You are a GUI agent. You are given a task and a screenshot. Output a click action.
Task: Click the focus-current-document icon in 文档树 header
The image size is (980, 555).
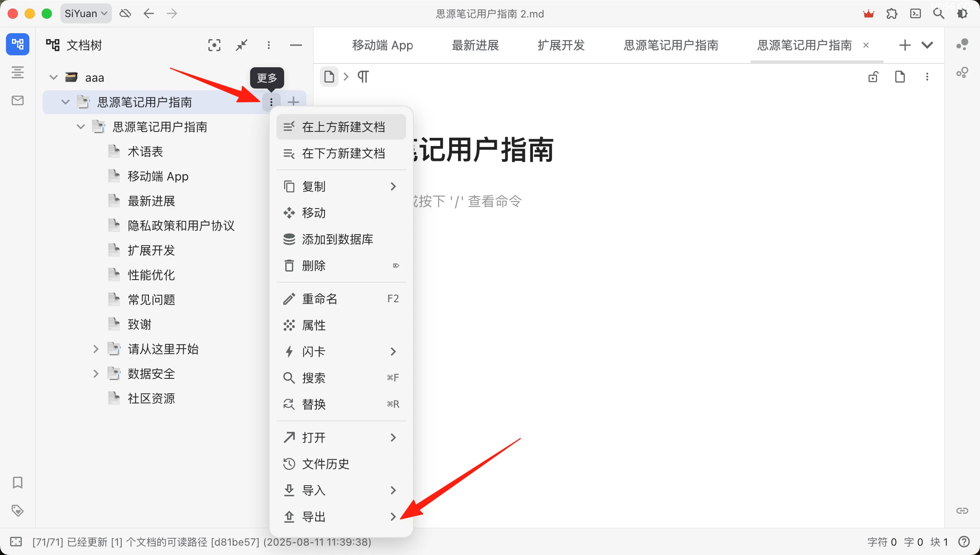tap(214, 45)
